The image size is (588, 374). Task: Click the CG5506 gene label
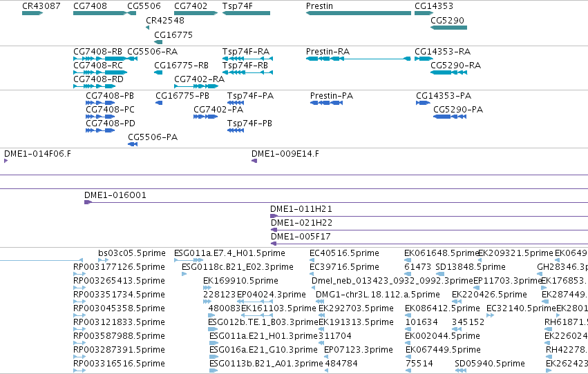pyautogui.click(x=144, y=6)
